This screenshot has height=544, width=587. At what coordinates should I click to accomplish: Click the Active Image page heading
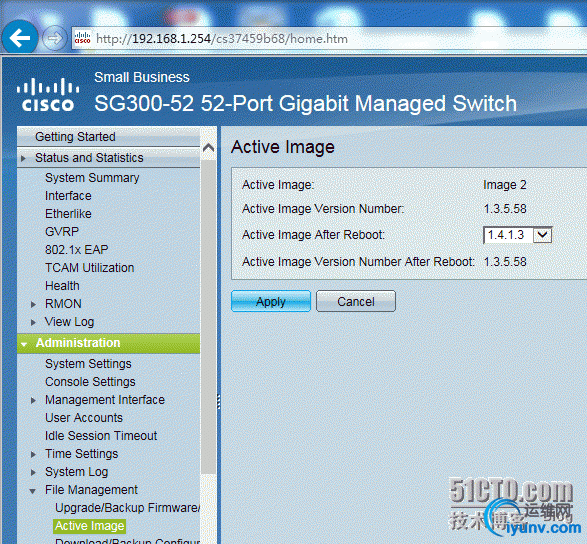(283, 147)
